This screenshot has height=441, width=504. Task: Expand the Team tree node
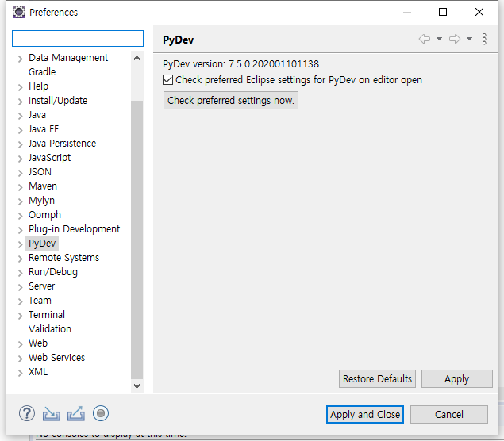(x=21, y=301)
